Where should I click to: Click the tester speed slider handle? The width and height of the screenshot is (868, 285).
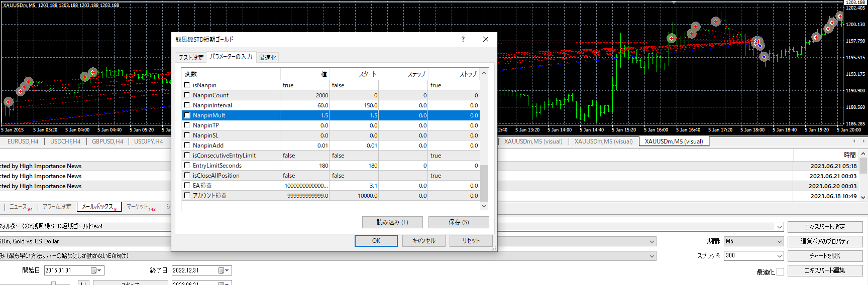click(53, 283)
